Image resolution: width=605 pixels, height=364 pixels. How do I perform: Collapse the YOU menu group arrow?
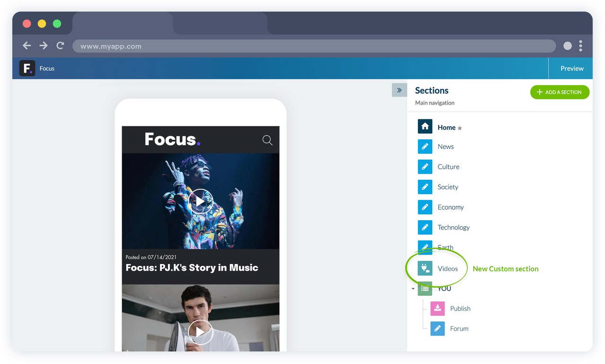pos(413,289)
